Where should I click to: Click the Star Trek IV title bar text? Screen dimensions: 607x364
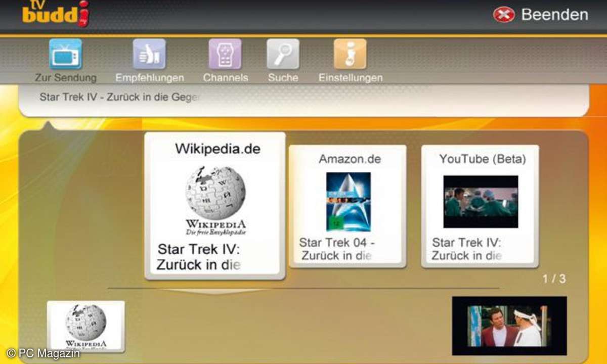(120, 97)
